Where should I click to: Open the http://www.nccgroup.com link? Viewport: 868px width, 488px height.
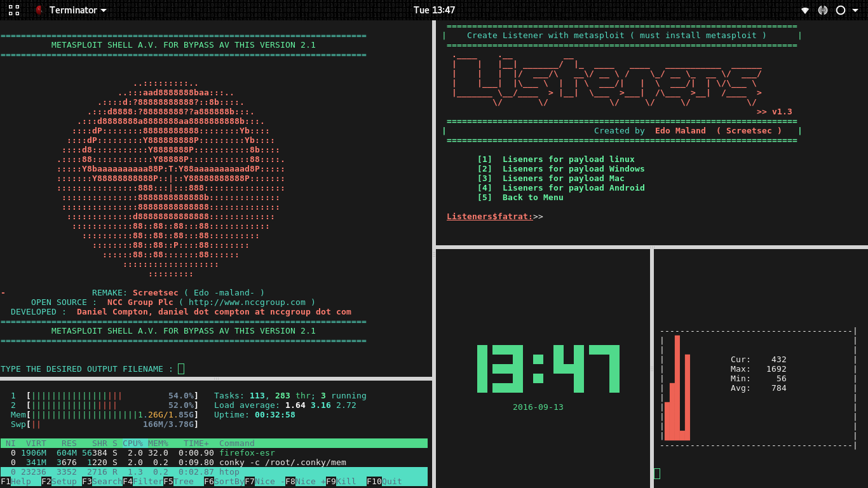247,302
